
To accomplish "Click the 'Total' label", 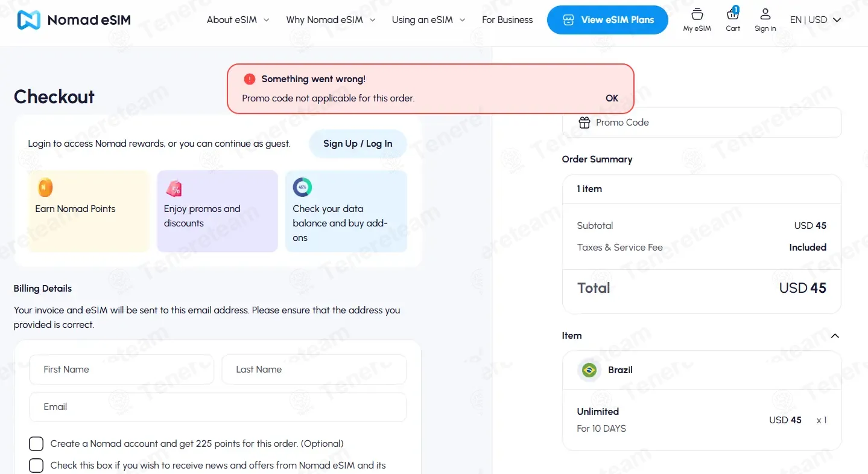I will point(594,288).
